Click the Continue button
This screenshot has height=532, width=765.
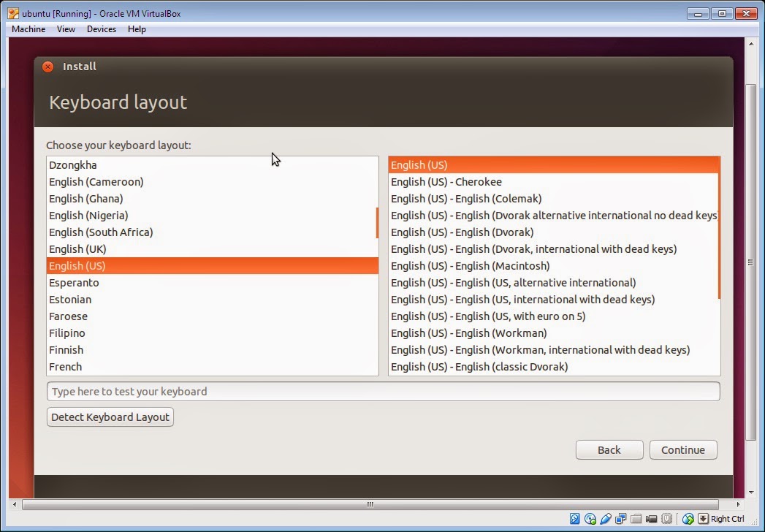click(683, 450)
